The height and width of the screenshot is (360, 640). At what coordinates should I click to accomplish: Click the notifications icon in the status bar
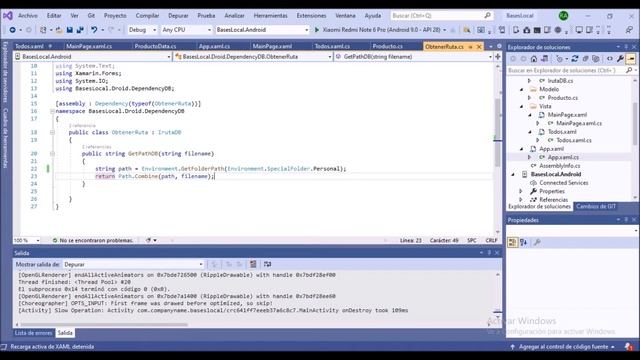[x=629, y=347]
